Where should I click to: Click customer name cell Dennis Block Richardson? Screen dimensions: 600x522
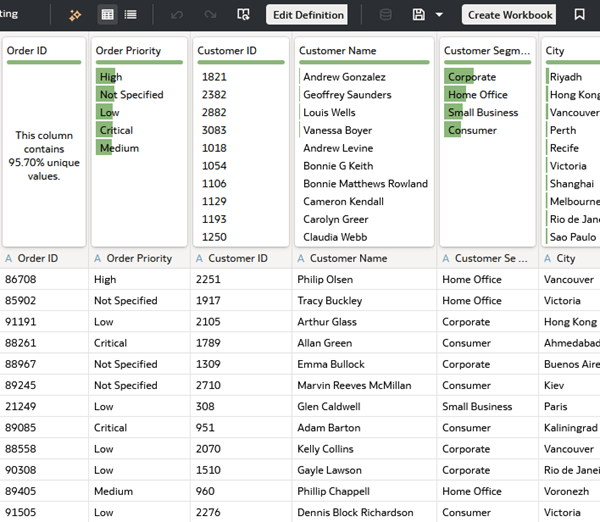tap(355, 512)
